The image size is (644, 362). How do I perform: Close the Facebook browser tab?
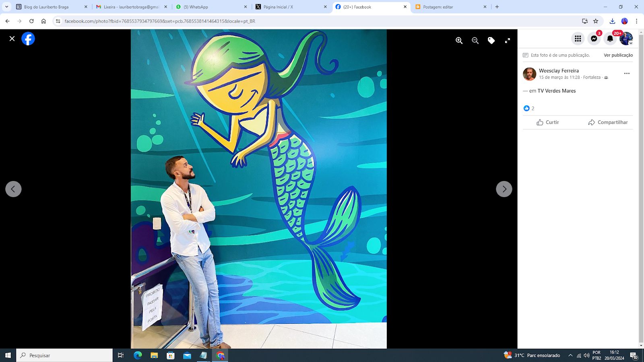tap(405, 7)
